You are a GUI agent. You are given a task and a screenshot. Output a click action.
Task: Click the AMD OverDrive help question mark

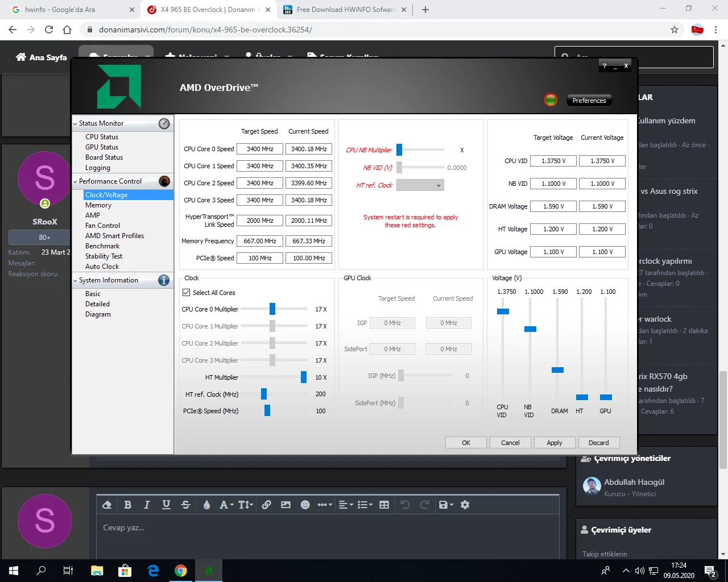pos(605,66)
